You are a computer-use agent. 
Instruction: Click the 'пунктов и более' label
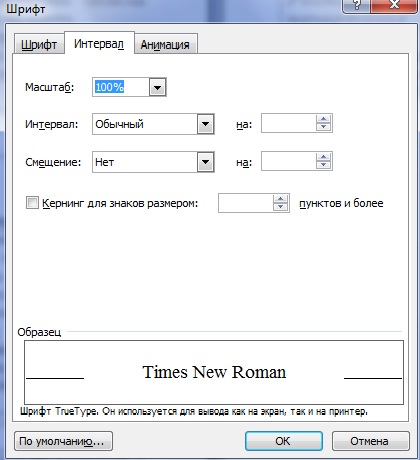coord(341,203)
